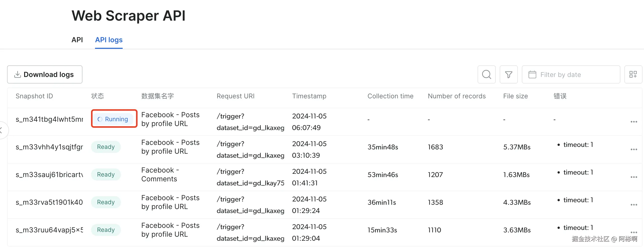Open three-dot menu for the Running row

pos(634,122)
